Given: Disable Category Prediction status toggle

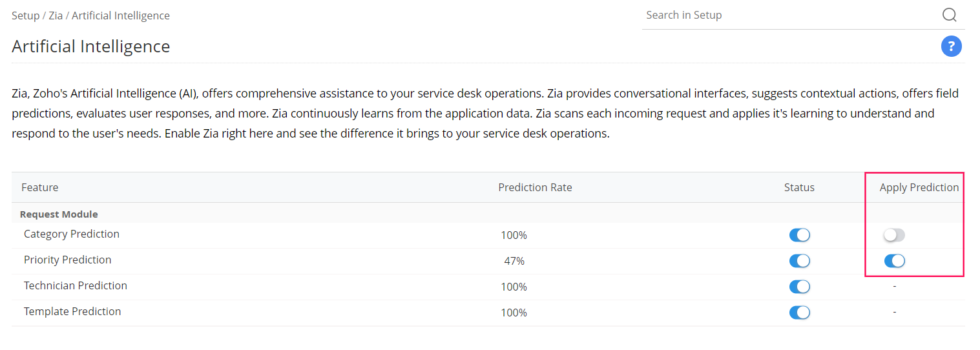Looking at the screenshot, I should tap(799, 235).
